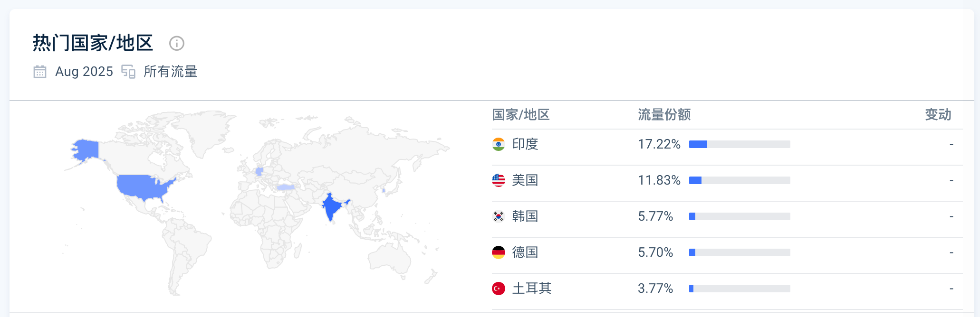Click the 变动 column header
This screenshot has height=317, width=980.
[938, 115]
